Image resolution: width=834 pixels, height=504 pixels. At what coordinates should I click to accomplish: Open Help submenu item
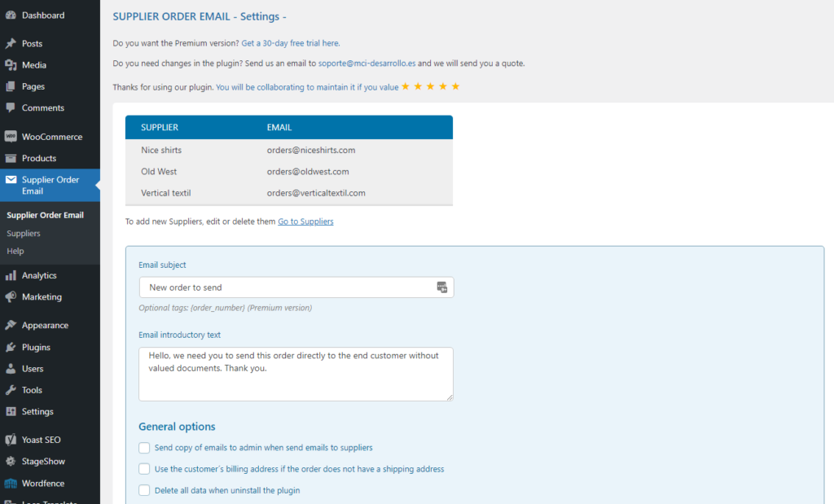point(15,251)
